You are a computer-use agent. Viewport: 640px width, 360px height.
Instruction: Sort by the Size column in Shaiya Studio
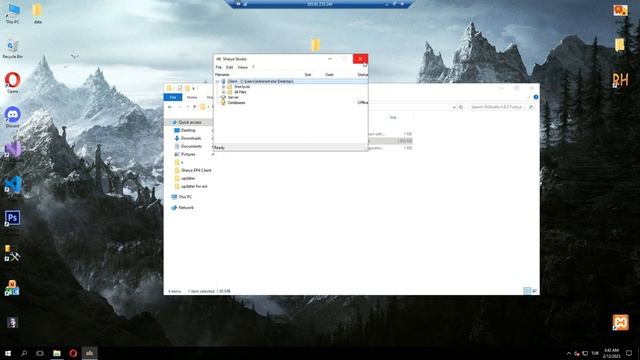click(308, 75)
